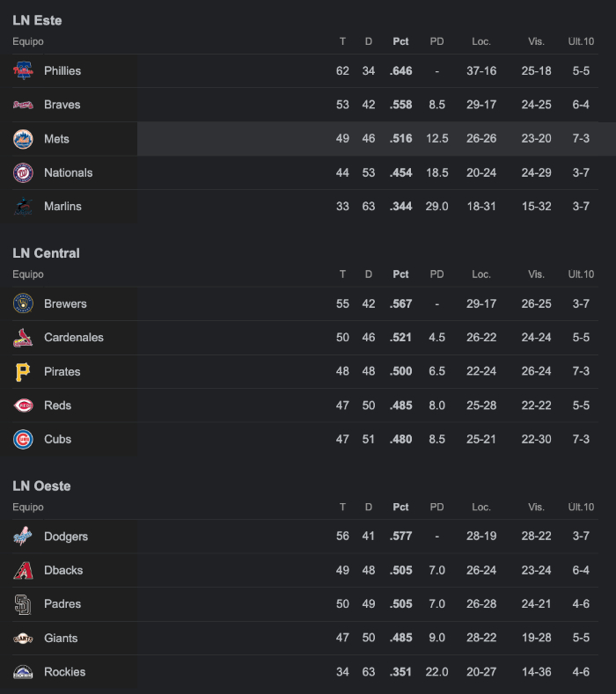Screen dimensions: 616x694
Task: Open the Reds team name link
Action: pyautogui.click(x=57, y=405)
